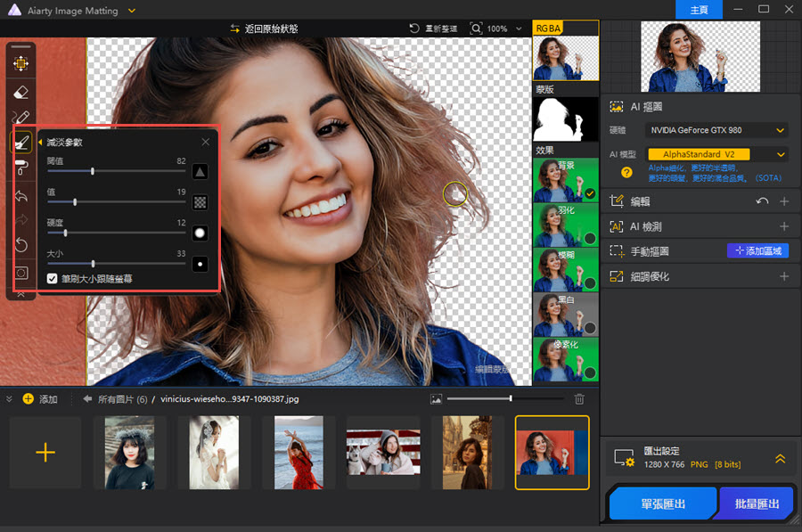Click the large plus add image tile
This screenshot has width=802, height=532.
(x=45, y=452)
